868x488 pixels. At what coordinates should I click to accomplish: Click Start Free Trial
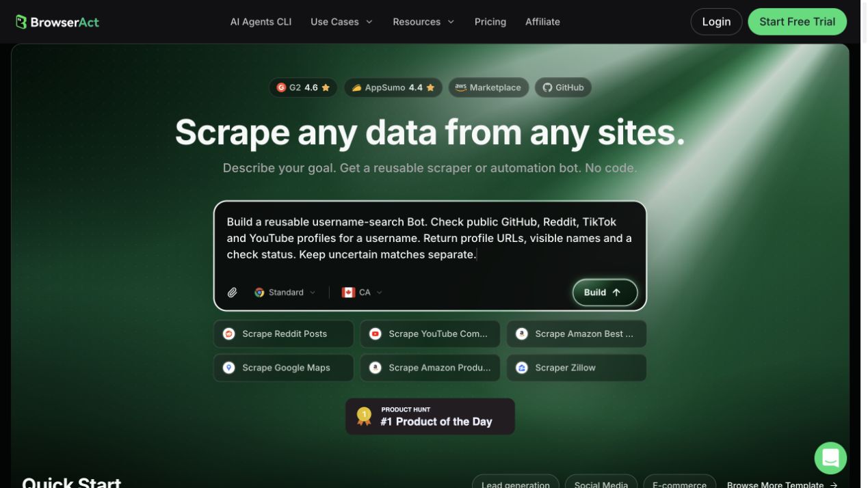point(797,22)
